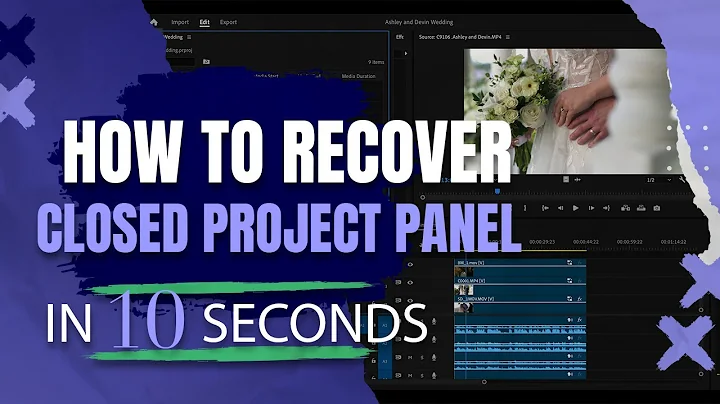Mute the bottom audio track (M)
This screenshot has width=720, height=404.
[x=411, y=376]
